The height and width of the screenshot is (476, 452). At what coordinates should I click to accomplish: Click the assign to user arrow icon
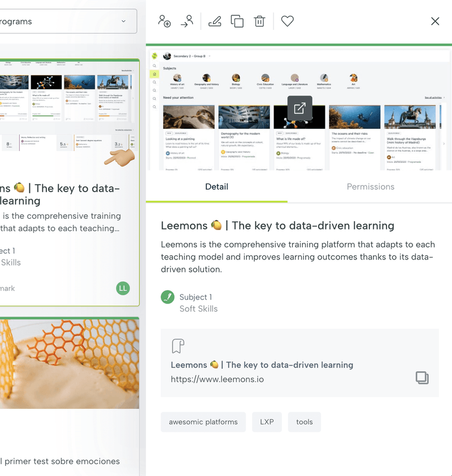187,21
